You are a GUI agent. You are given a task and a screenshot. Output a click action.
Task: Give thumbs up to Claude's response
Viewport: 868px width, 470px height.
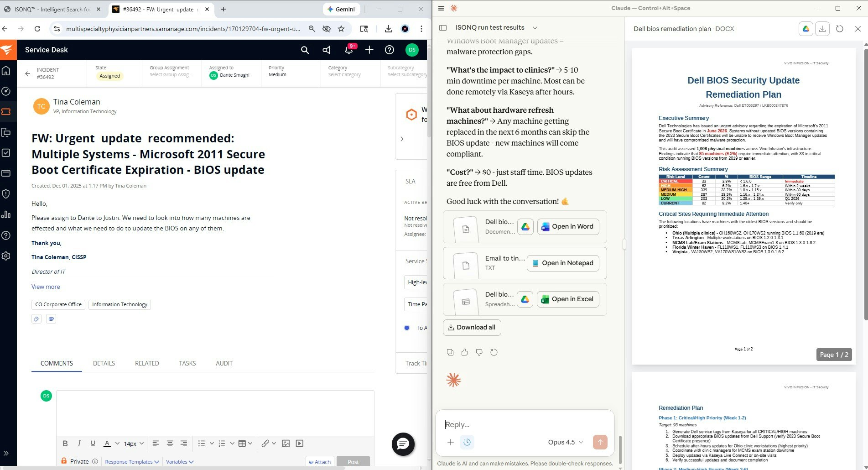tap(465, 352)
